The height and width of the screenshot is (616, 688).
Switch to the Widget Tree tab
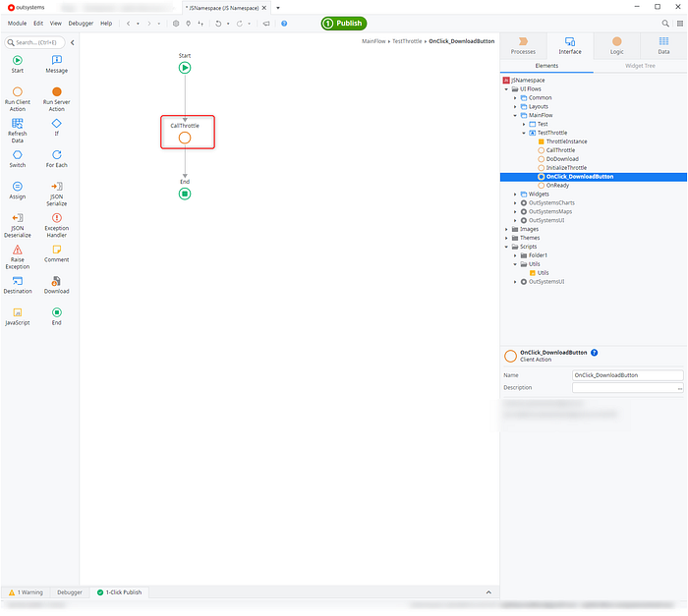click(640, 66)
